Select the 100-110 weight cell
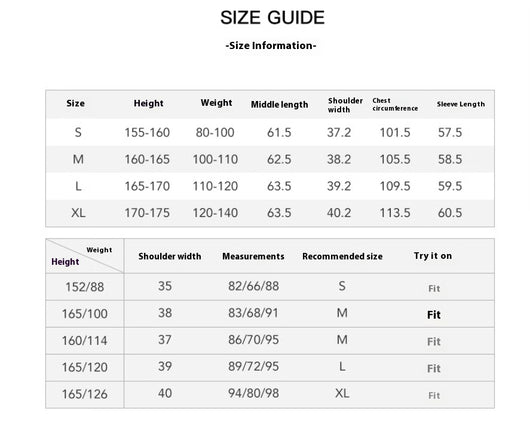 pos(215,159)
